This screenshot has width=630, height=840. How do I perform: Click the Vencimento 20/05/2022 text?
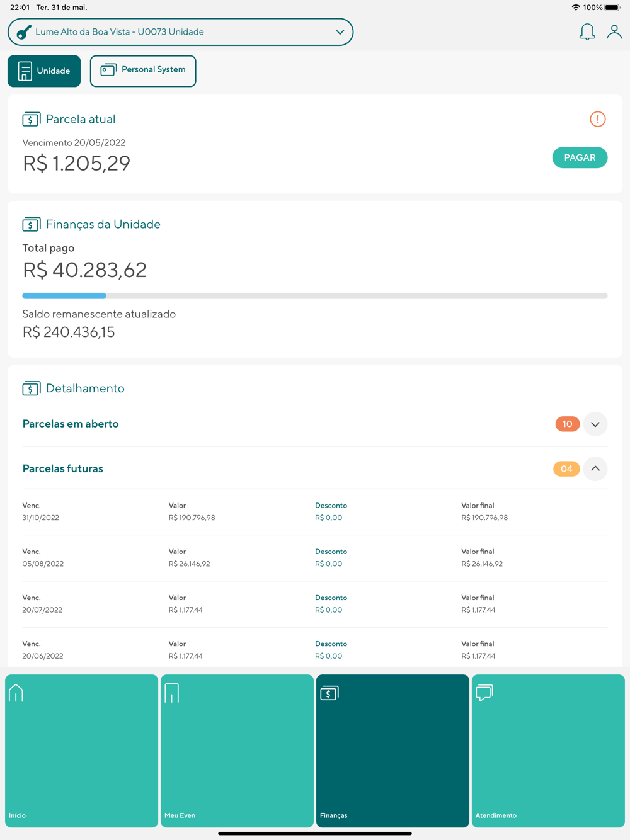coord(74,143)
